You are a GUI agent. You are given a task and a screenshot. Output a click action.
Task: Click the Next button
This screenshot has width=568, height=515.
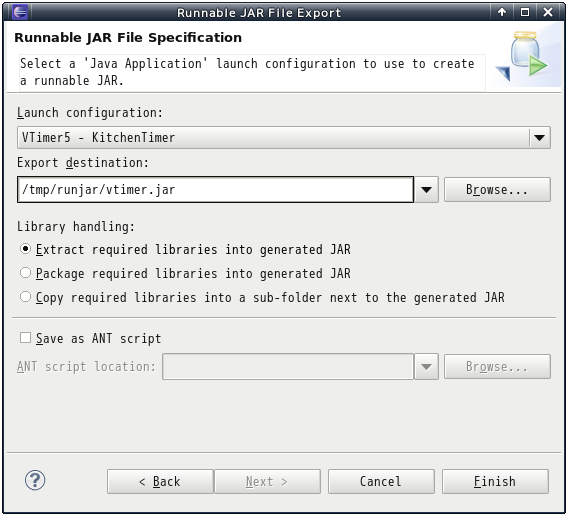tap(267, 481)
